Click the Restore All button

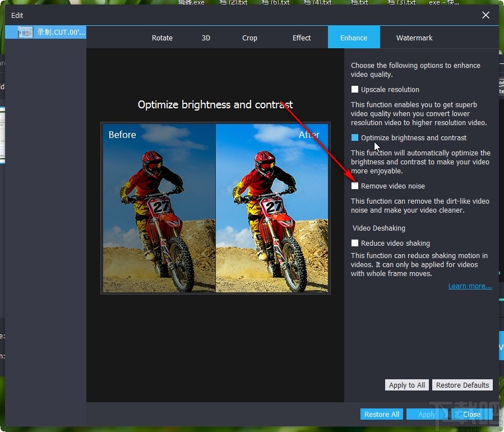pos(382,414)
